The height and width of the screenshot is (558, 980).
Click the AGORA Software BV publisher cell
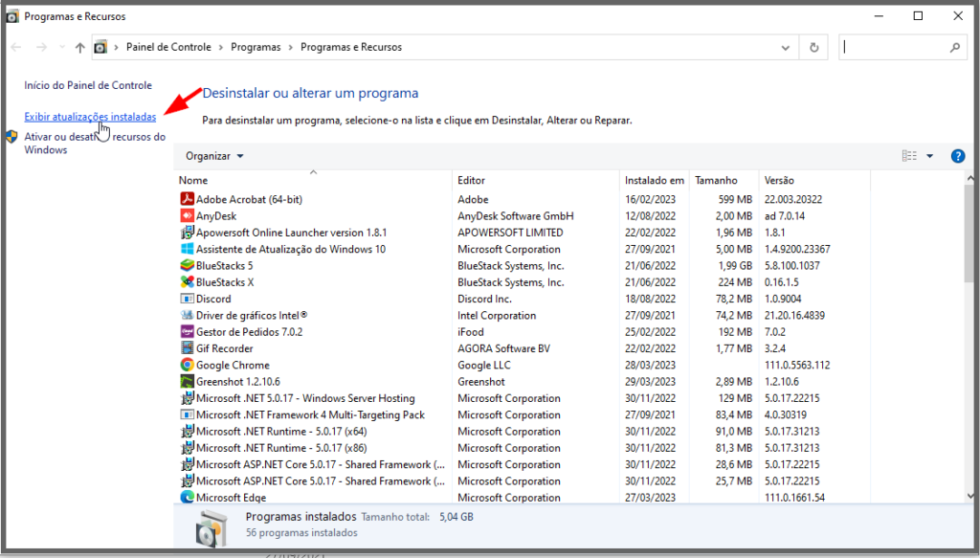pos(503,348)
